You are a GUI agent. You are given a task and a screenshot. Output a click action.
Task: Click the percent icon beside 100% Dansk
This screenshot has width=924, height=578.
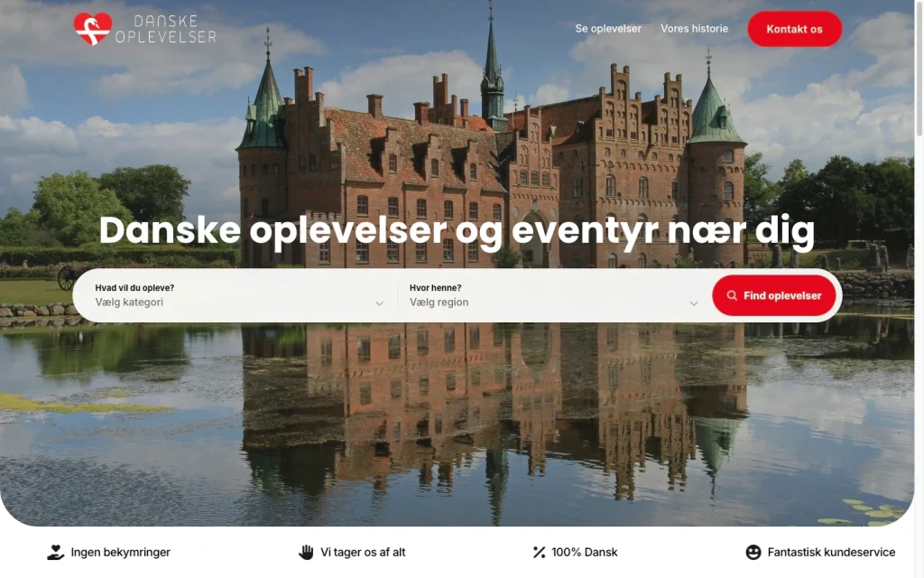539,553
